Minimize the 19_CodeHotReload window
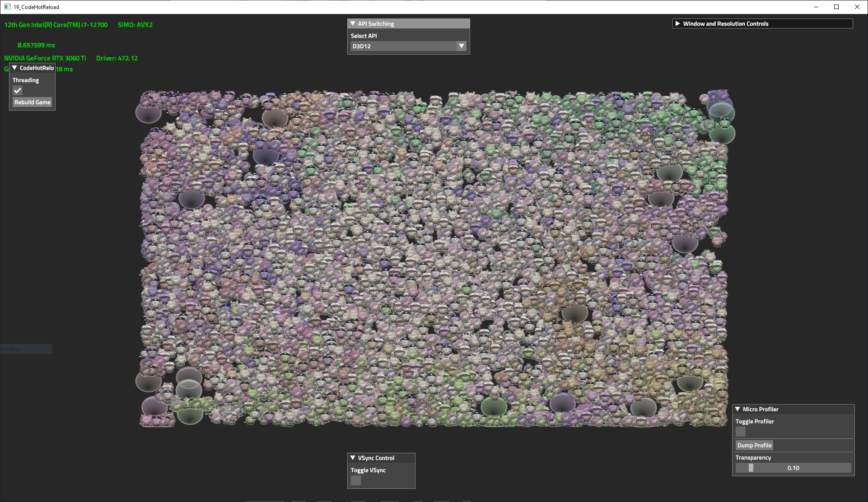Image resolution: width=868 pixels, height=502 pixels. tap(816, 7)
